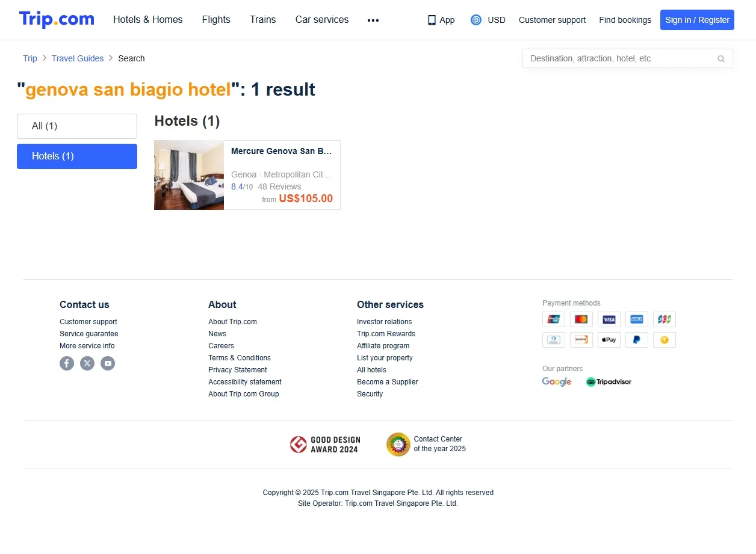This screenshot has height=554, width=756.
Task: Open Privacy Statement link
Action: (x=238, y=370)
